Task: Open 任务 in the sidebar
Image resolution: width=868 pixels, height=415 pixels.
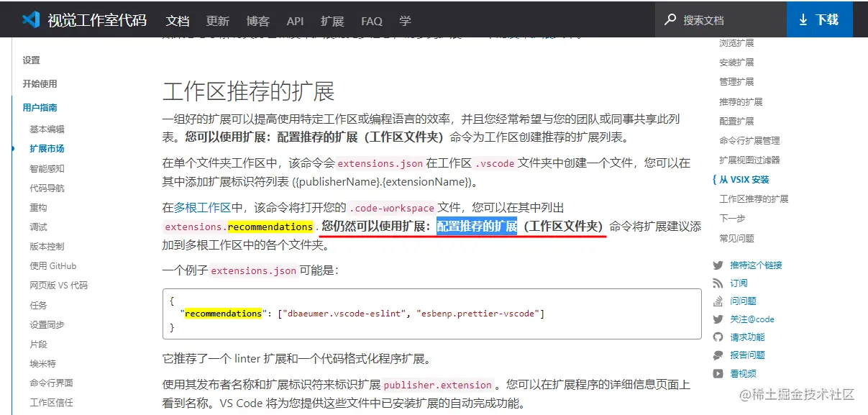Action: point(38,306)
